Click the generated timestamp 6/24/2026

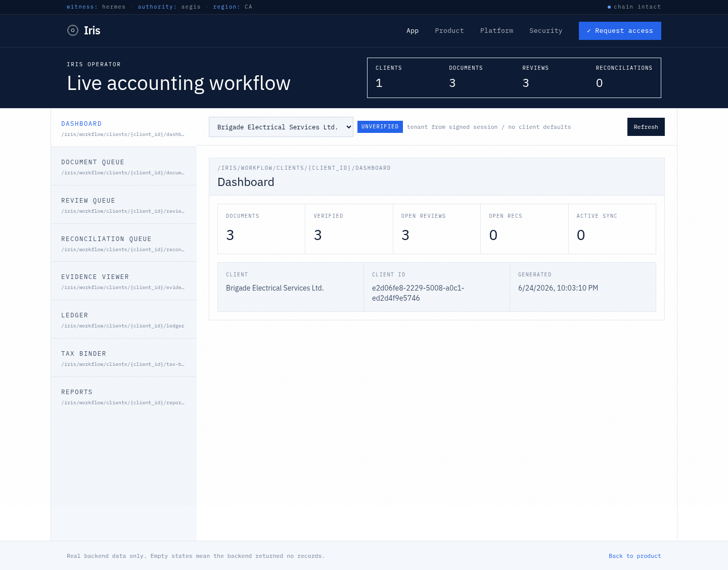tap(558, 288)
